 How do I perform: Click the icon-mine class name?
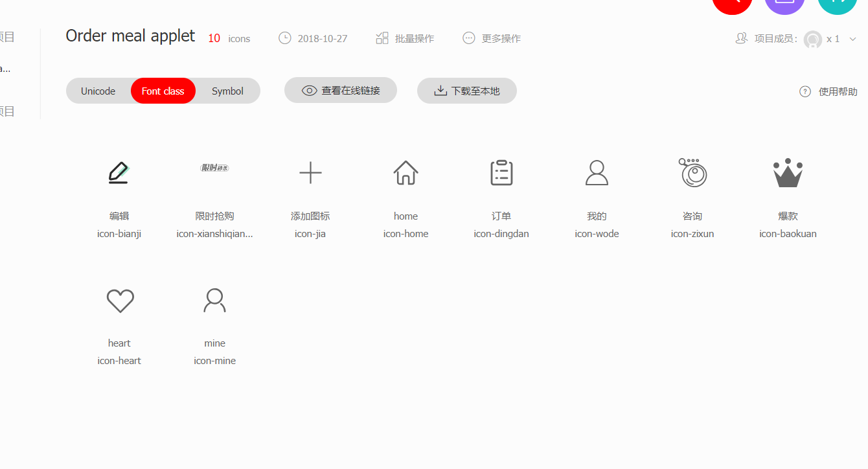click(214, 361)
